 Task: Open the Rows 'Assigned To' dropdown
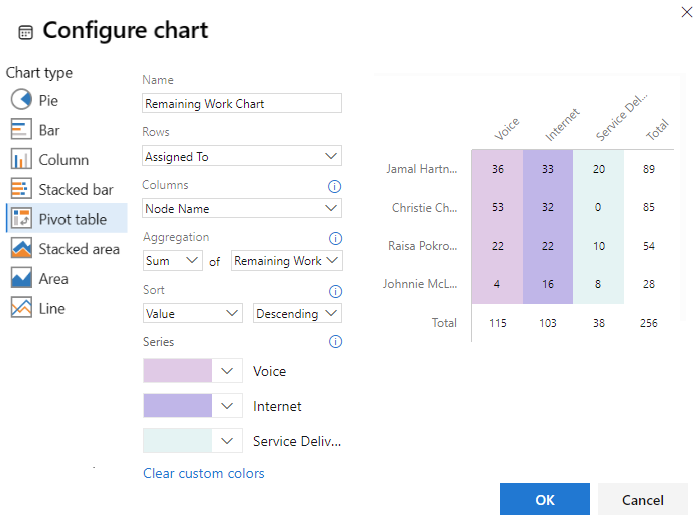(x=242, y=156)
